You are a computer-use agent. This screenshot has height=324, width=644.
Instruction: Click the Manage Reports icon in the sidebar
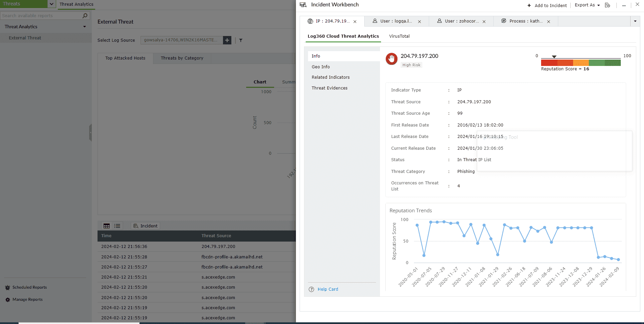click(7, 299)
